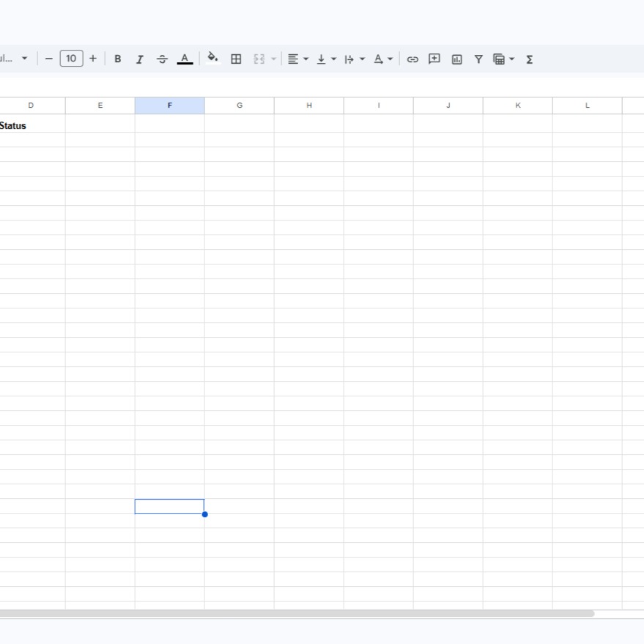644x644 pixels.
Task: Create a filter
Action: point(478,59)
